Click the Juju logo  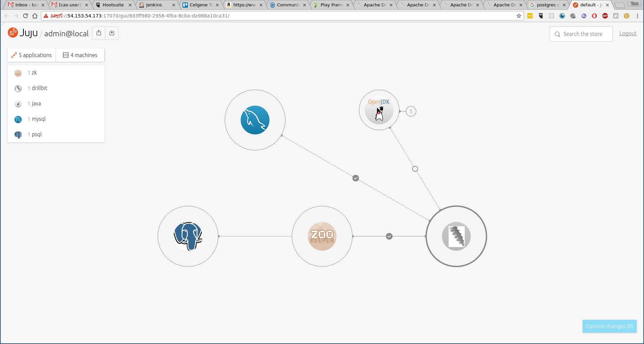point(22,33)
